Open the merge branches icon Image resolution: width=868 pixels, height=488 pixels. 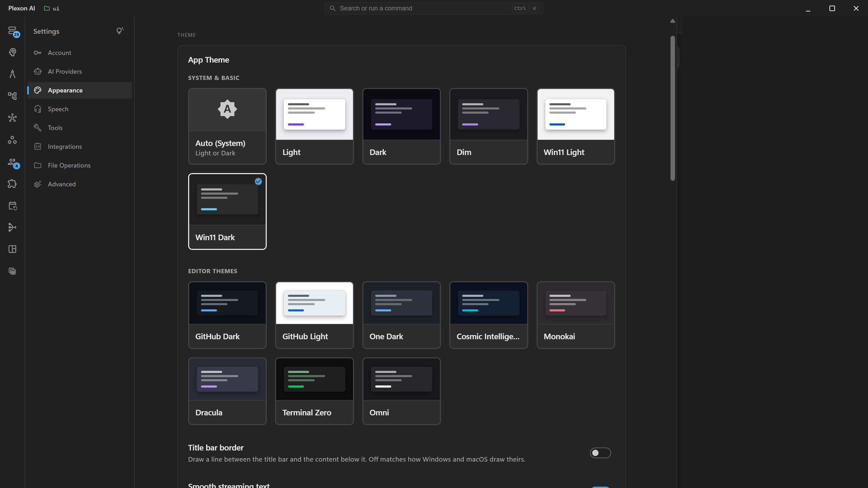pos(13,227)
